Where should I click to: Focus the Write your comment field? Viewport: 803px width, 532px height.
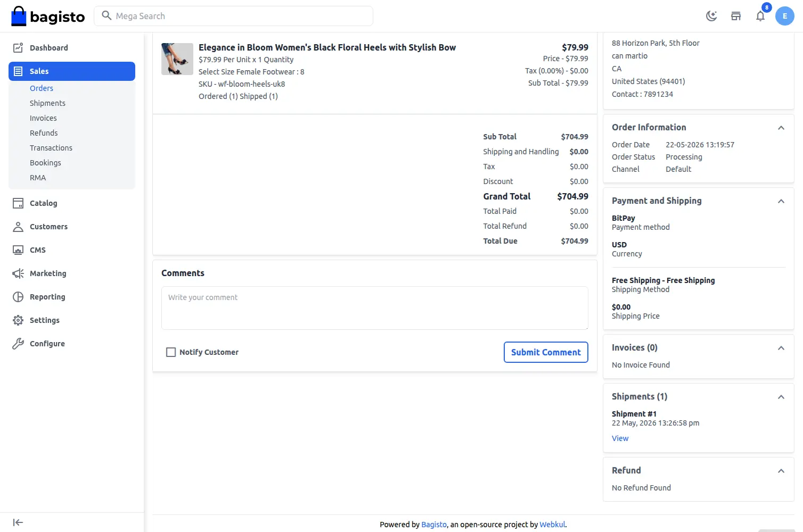(x=375, y=308)
